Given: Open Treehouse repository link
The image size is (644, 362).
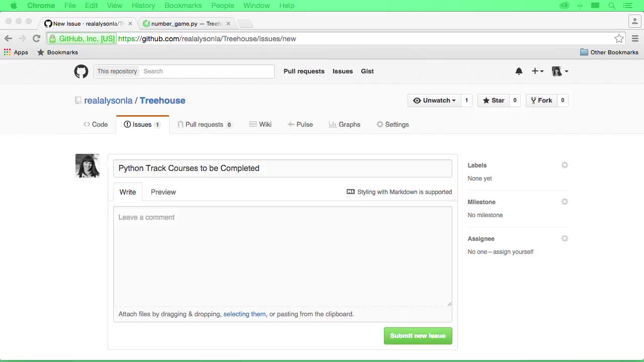Looking at the screenshot, I should tap(163, 101).
